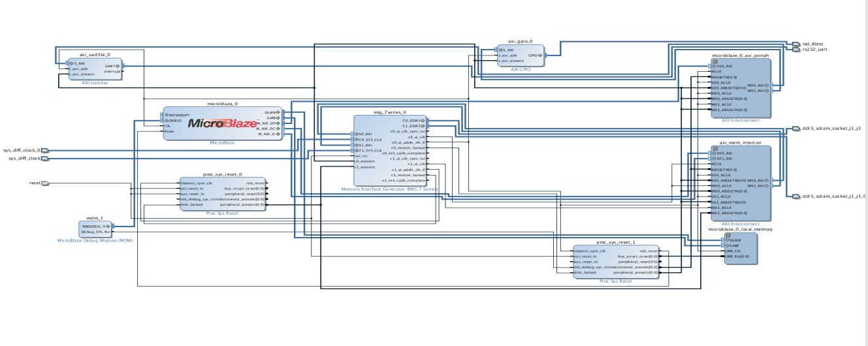Click the rs232_uart output port symbol

click(x=796, y=49)
